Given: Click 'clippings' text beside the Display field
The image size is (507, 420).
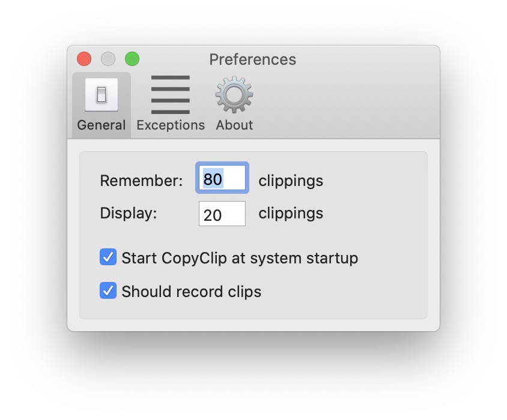Looking at the screenshot, I should 291,213.
